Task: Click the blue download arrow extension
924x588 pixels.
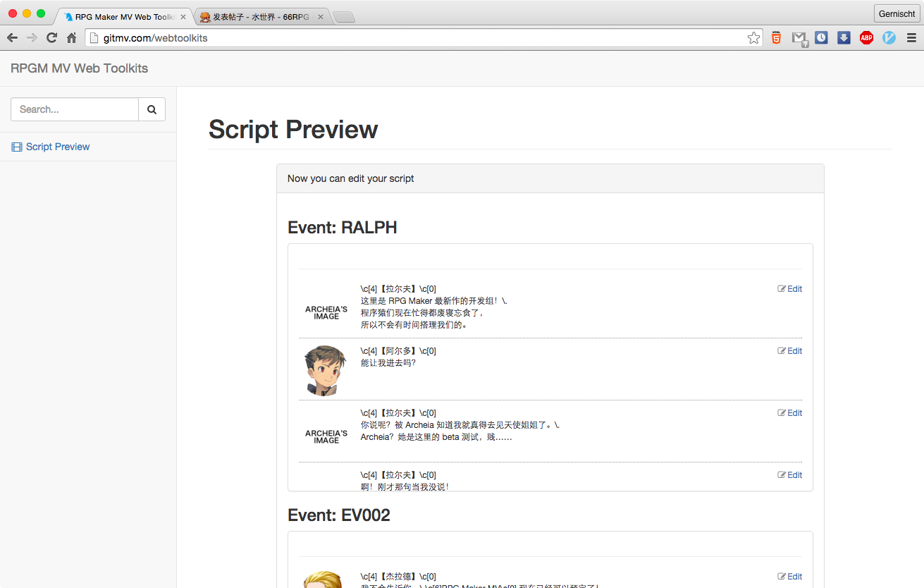Action: tap(844, 38)
